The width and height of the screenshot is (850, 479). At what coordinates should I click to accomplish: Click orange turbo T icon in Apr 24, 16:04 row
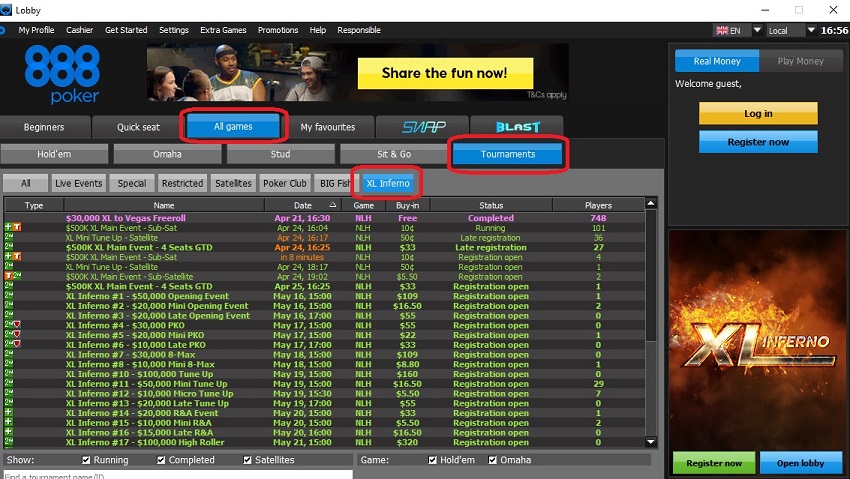(x=17, y=228)
